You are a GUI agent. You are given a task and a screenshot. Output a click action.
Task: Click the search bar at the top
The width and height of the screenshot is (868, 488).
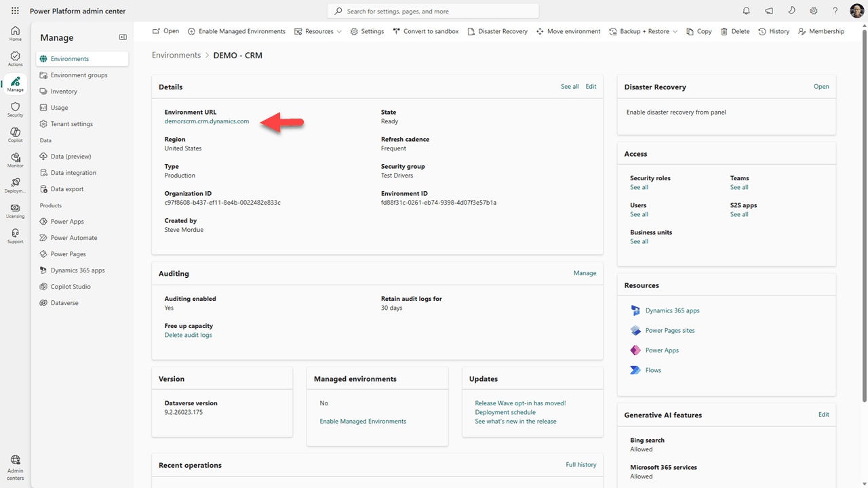pos(433,10)
